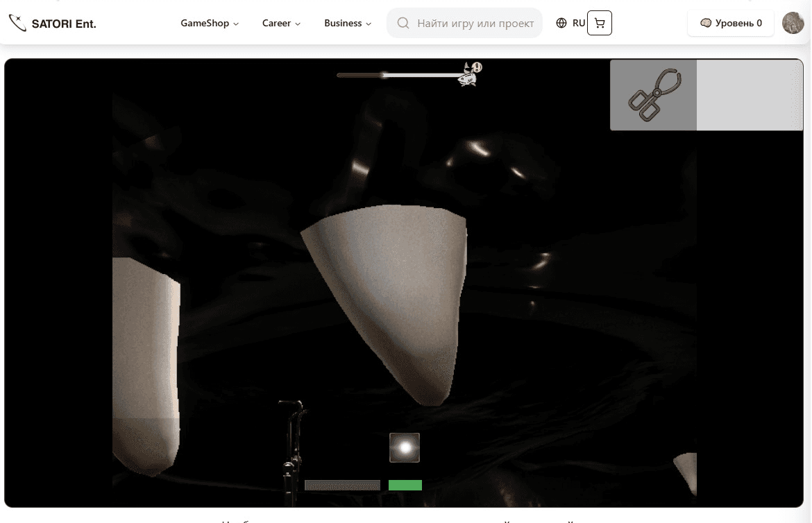Viewport: 812px width, 523px height.
Task: Select the empty inventory slot beside forceps
Action: [749, 95]
